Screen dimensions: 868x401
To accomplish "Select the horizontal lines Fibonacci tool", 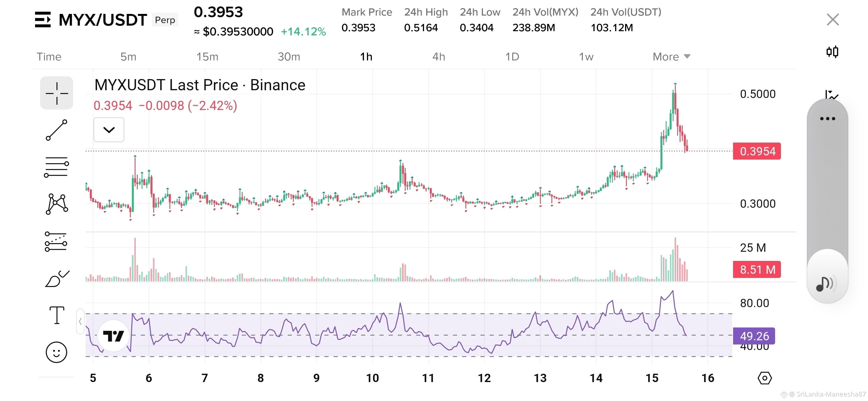I will point(56,167).
